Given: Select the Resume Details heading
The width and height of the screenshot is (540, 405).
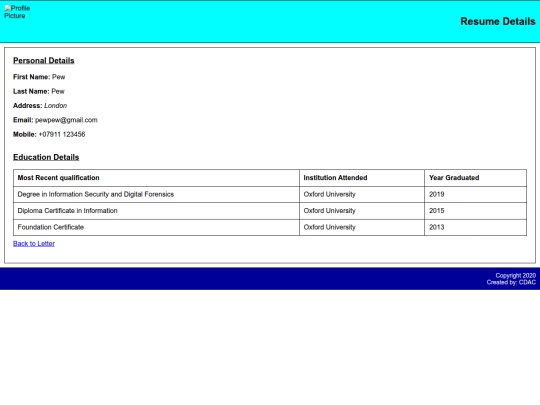Looking at the screenshot, I should click(498, 21).
